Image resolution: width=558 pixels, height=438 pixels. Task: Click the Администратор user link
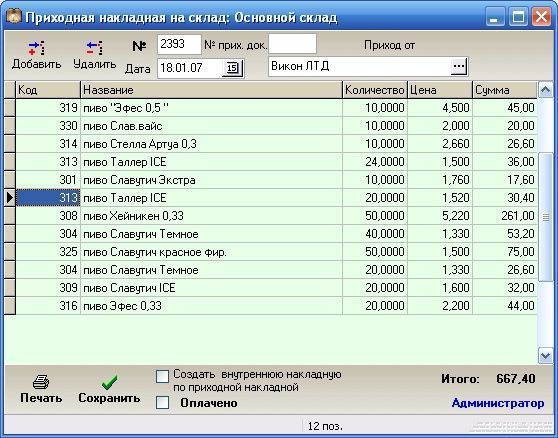tap(498, 403)
